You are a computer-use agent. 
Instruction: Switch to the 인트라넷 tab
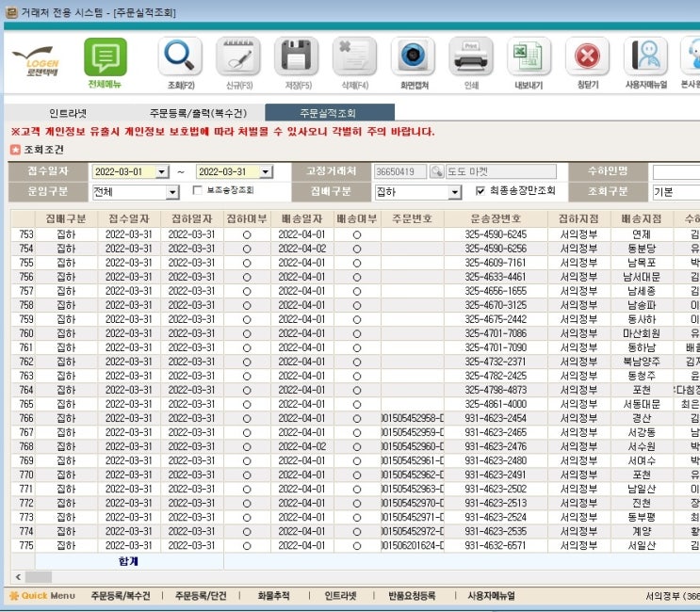tap(68, 113)
